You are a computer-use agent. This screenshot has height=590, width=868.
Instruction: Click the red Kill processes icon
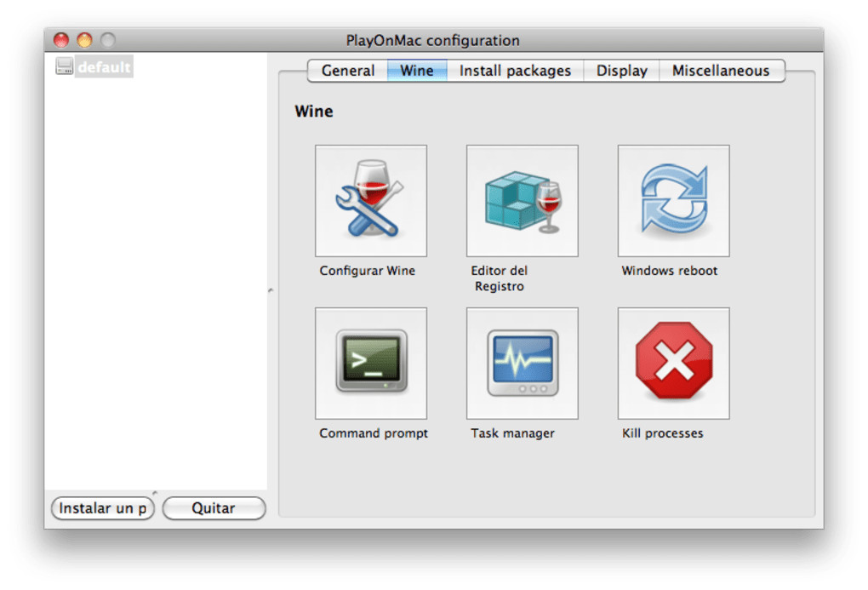[x=674, y=364]
